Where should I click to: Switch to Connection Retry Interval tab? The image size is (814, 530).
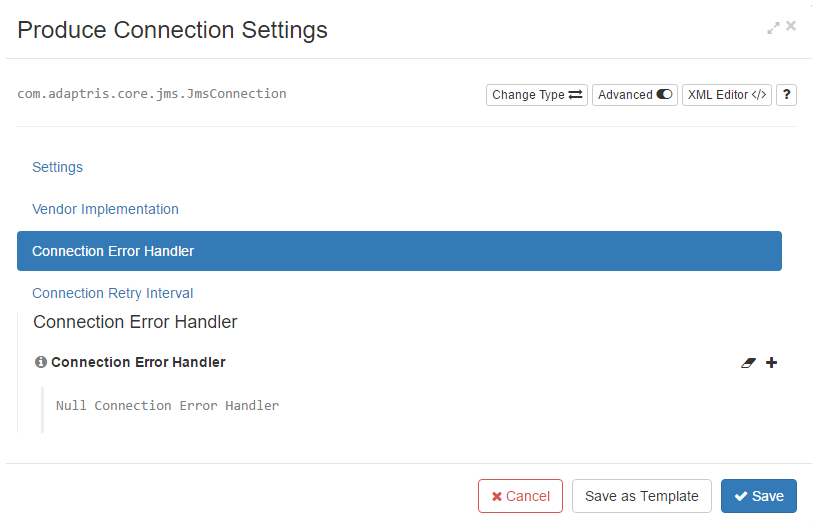[x=113, y=293]
